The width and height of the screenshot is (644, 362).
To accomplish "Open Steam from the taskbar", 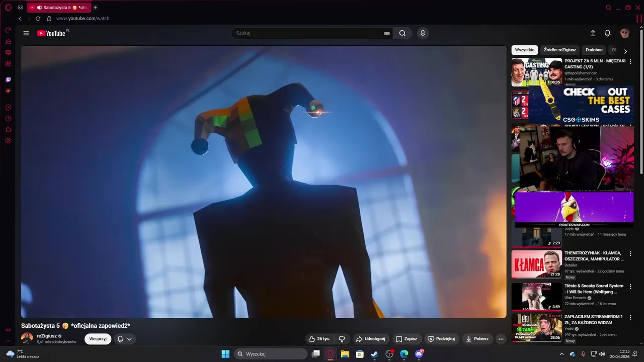I will point(374,354).
